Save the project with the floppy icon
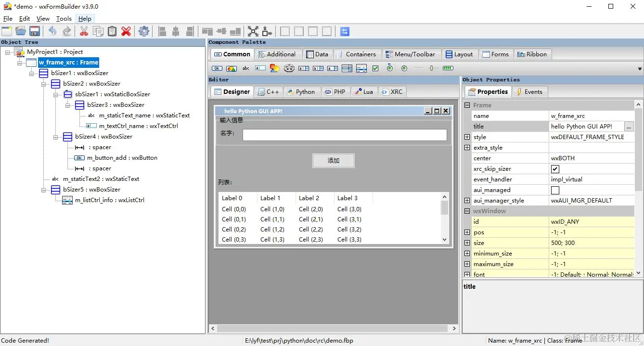The image size is (644, 346). point(35,31)
